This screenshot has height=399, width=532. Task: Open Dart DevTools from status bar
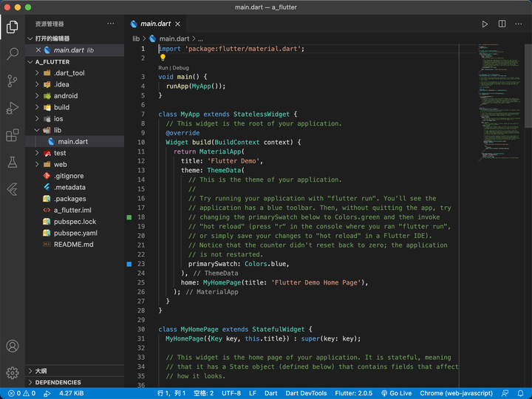point(306,393)
